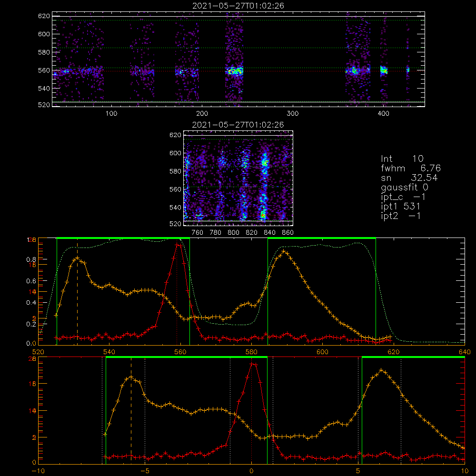
Task: Click the '10' x-axis label of the bottom plot
Action: (465, 471)
